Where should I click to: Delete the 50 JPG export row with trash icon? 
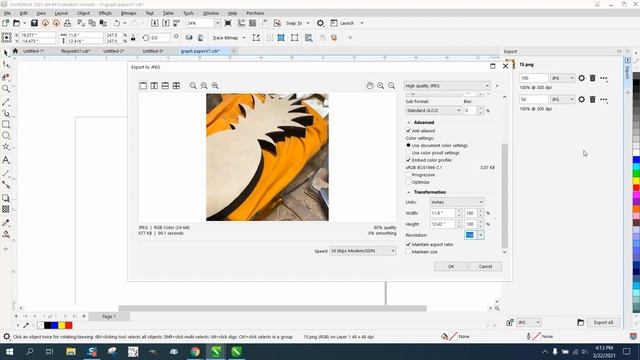tap(593, 99)
